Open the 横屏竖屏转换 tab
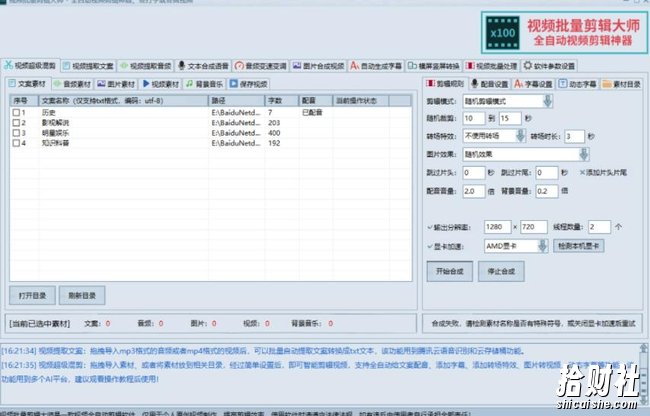650x416 pixels. tap(434, 66)
